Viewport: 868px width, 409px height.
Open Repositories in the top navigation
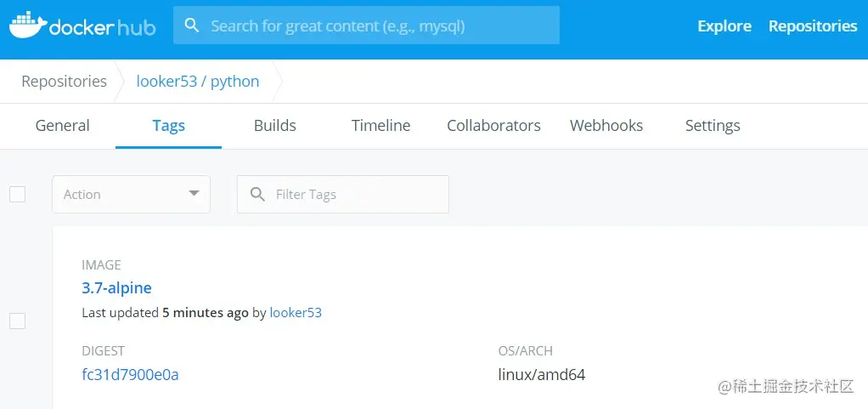coord(813,26)
